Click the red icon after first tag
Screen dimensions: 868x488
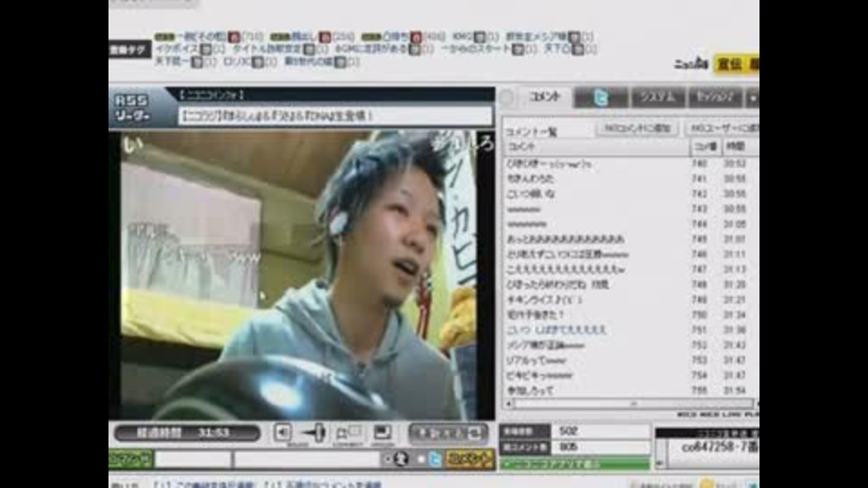(x=233, y=37)
